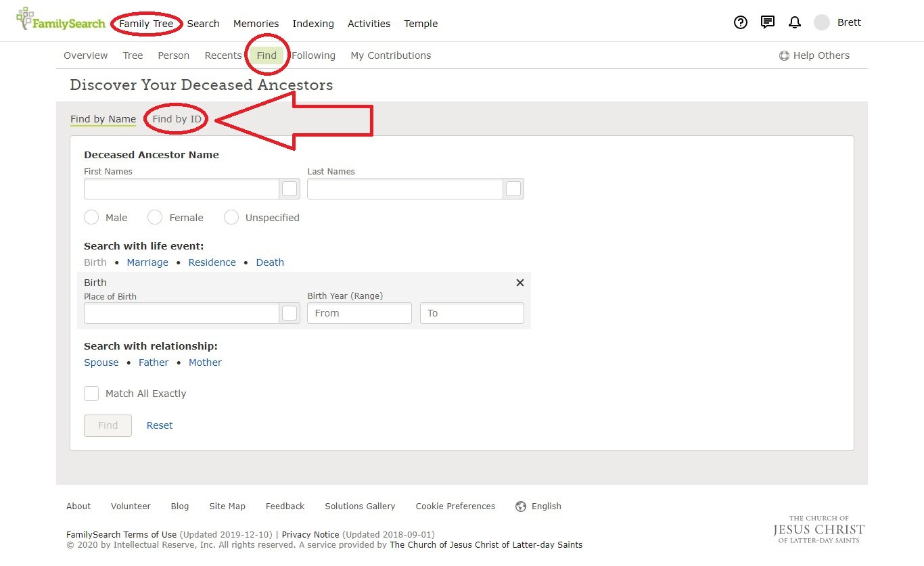Open the English language selector

pyautogui.click(x=545, y=506)
